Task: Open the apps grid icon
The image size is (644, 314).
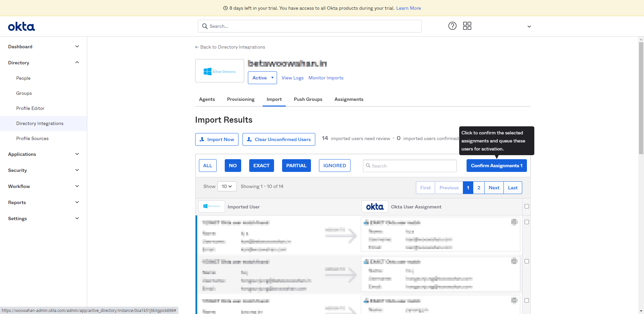Action: (467, 26)
